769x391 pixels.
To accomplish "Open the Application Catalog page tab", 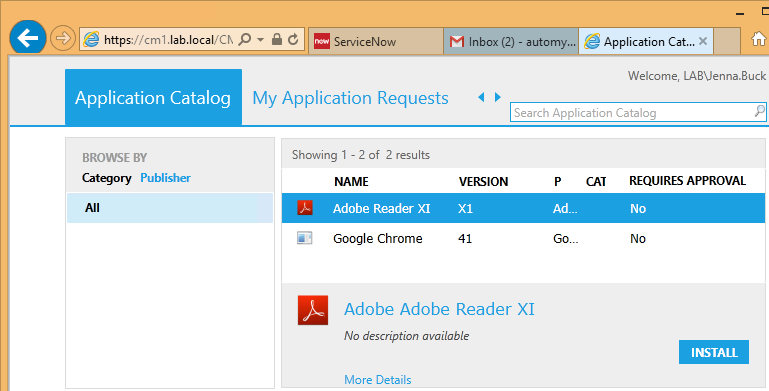I will [x=153, y=98].
